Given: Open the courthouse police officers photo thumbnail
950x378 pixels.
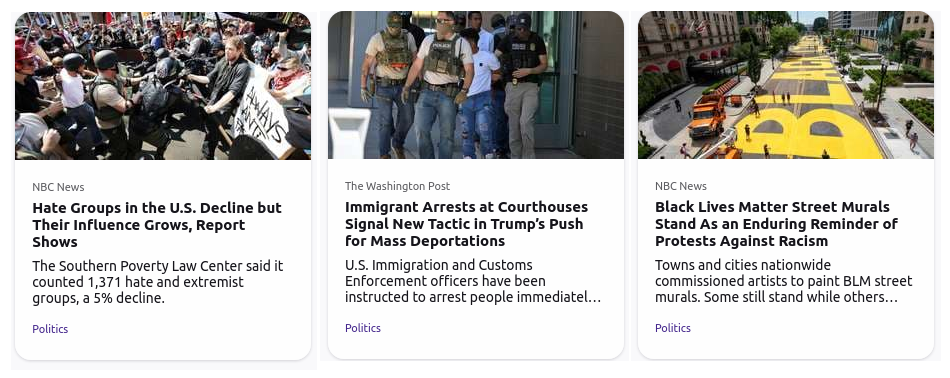Looking at the screenshot, I should click(476, 85).
